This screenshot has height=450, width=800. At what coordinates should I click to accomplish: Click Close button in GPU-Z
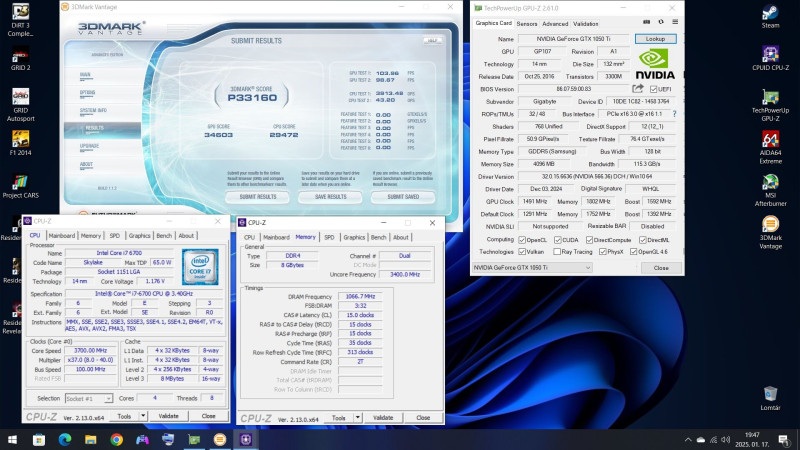coord(661,268)
